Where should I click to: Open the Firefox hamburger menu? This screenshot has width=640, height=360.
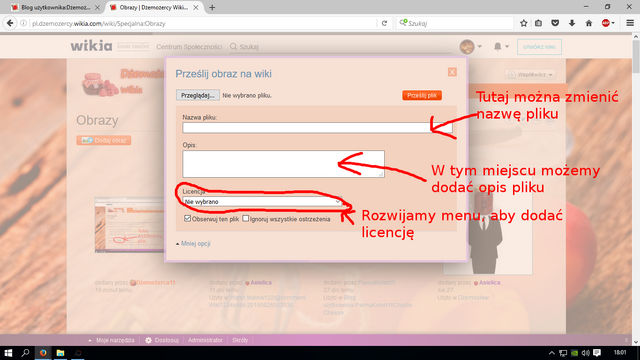coord(630,23)
